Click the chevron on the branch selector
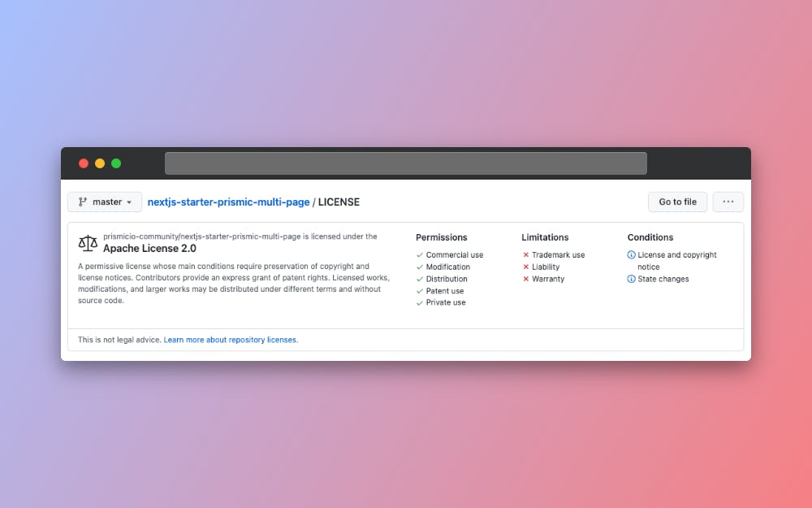 point(127,202)
